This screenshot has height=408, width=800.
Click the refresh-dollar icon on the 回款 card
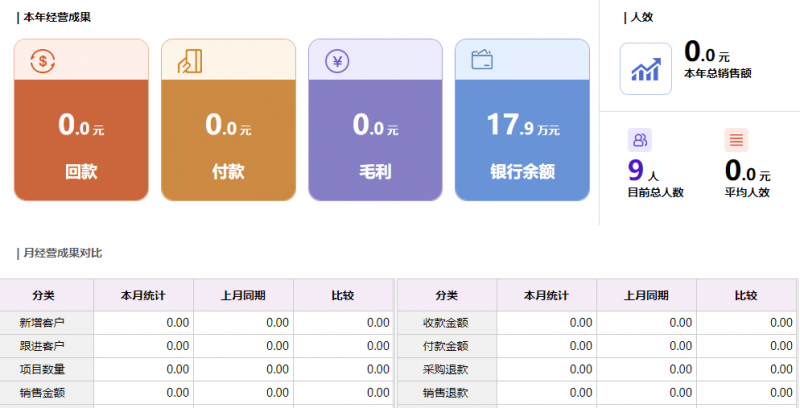(42, 61)
